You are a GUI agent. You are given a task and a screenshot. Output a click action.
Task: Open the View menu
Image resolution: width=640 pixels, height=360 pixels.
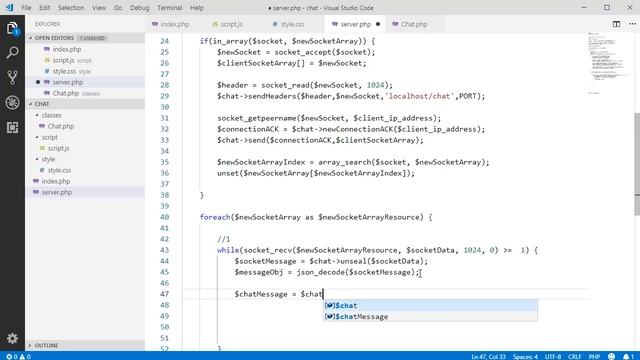click(99, 8)
